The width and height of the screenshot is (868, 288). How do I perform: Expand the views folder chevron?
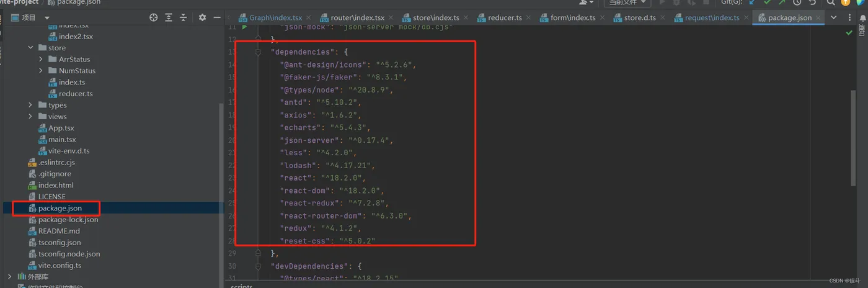click(30, 116)
